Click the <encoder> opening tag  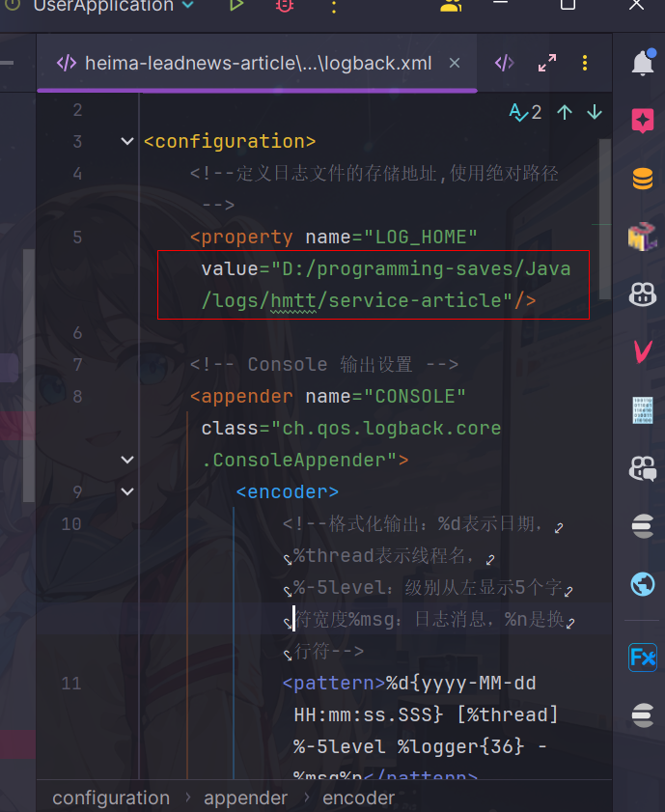tap(288, 492)
